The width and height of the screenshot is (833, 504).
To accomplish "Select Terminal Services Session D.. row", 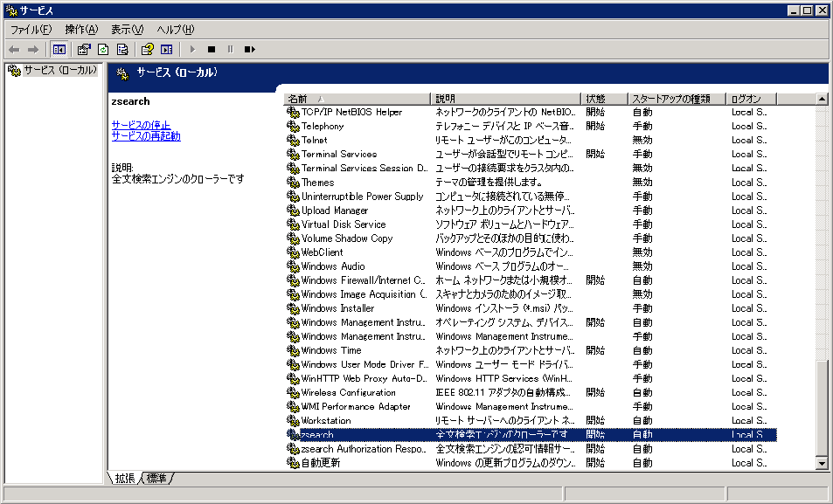I will [531, 168].
